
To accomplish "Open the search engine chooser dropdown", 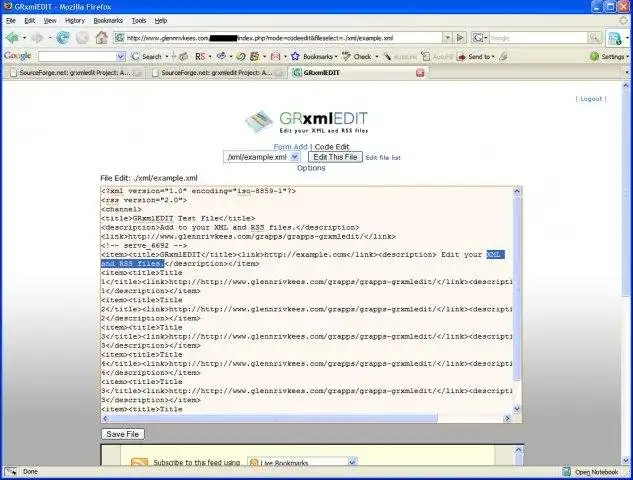I will [x=486, y=38].
